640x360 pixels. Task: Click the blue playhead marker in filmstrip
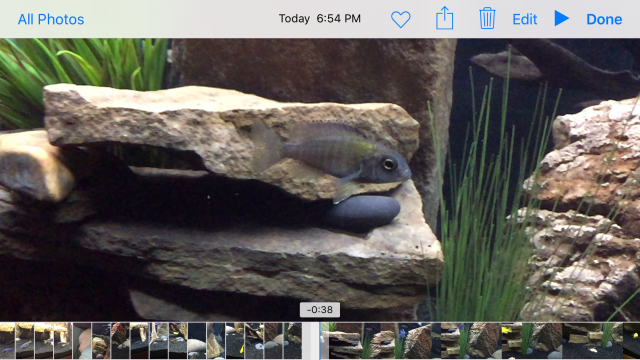(320, 341)
